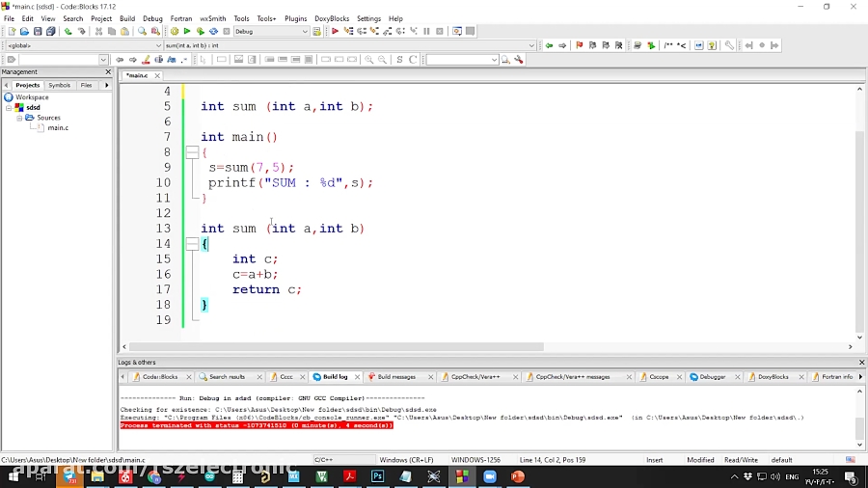Open the Debug build target dropdown
Viewport: 868px width, 488px height.
tap(305, 31)
